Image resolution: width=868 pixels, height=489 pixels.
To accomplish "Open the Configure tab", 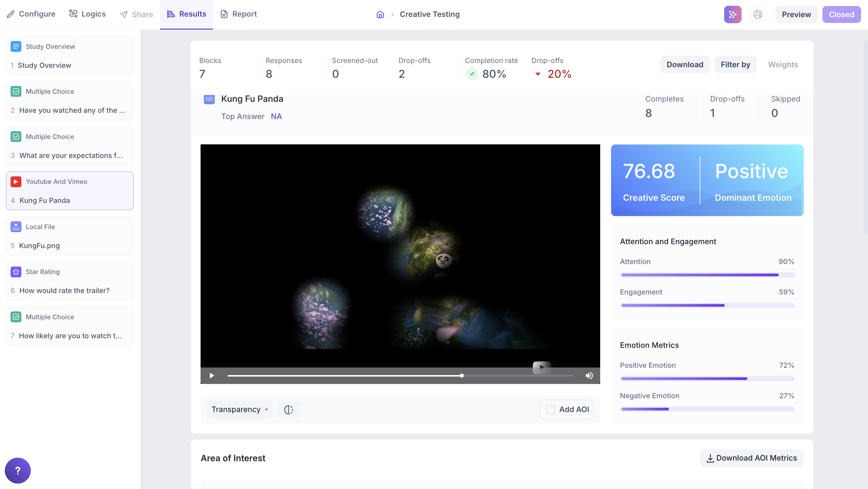I will (31, 14).
